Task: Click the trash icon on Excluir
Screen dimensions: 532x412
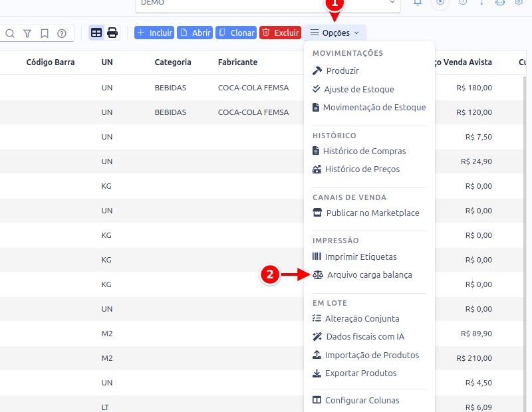Action: click(266, 33)
